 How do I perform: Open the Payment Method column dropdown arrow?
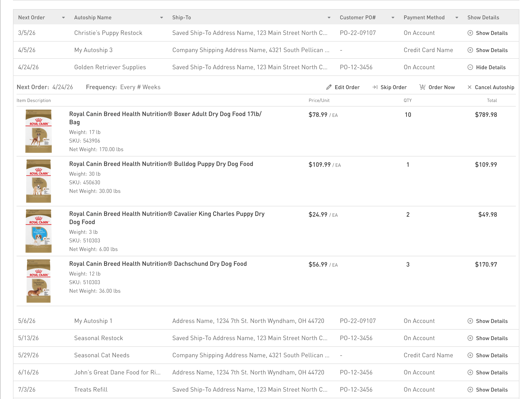coord(457,18)
